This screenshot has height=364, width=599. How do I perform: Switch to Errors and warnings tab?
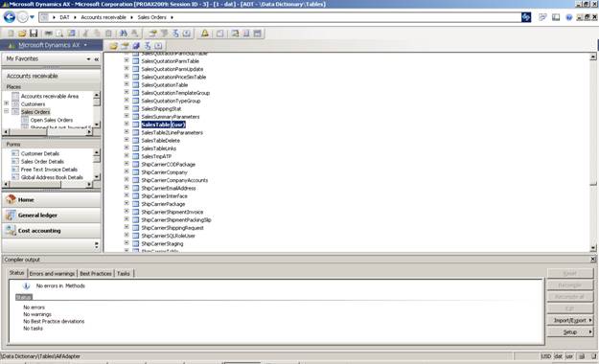pos(52,273)
